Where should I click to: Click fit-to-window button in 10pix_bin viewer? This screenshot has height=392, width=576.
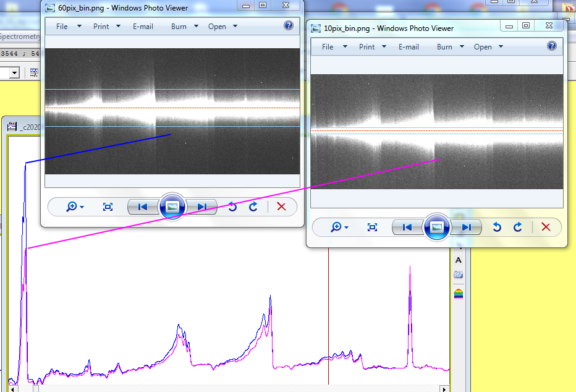pos(372,227)
